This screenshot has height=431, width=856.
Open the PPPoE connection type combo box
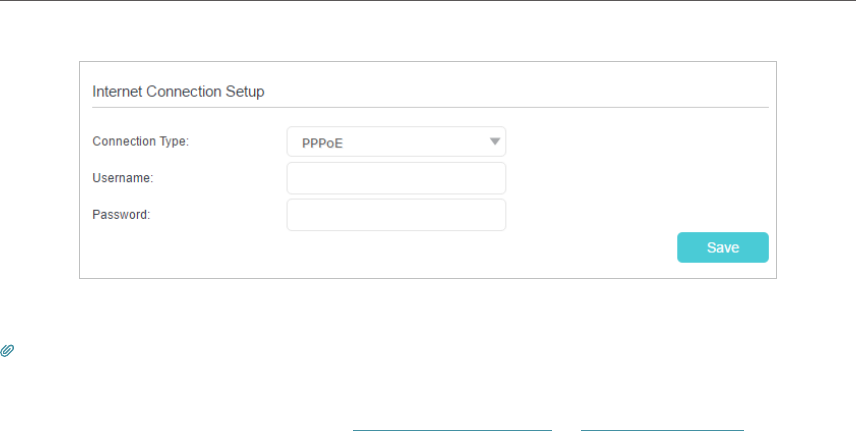(x=396, y=142)
